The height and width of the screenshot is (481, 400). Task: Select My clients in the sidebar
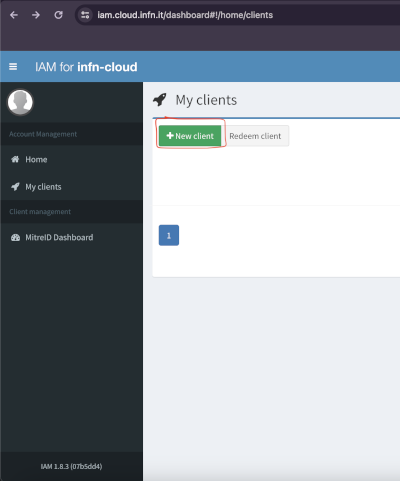click(x=43, y=187)
